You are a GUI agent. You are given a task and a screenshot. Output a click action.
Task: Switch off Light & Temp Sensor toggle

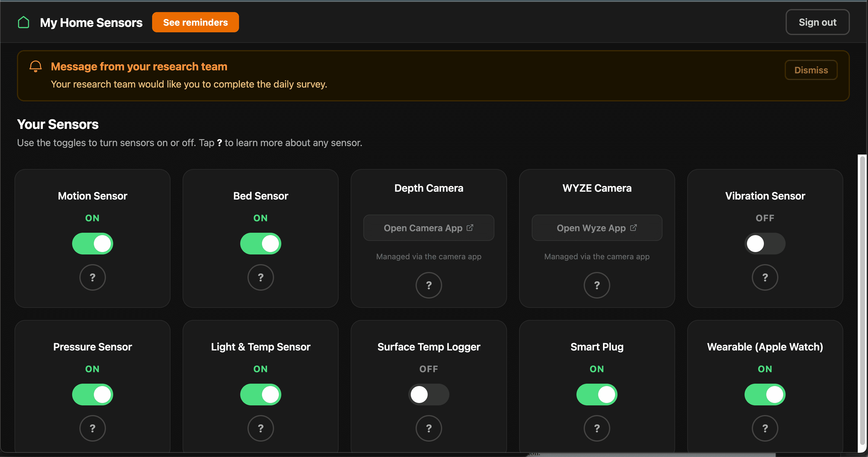click(260, 394)
